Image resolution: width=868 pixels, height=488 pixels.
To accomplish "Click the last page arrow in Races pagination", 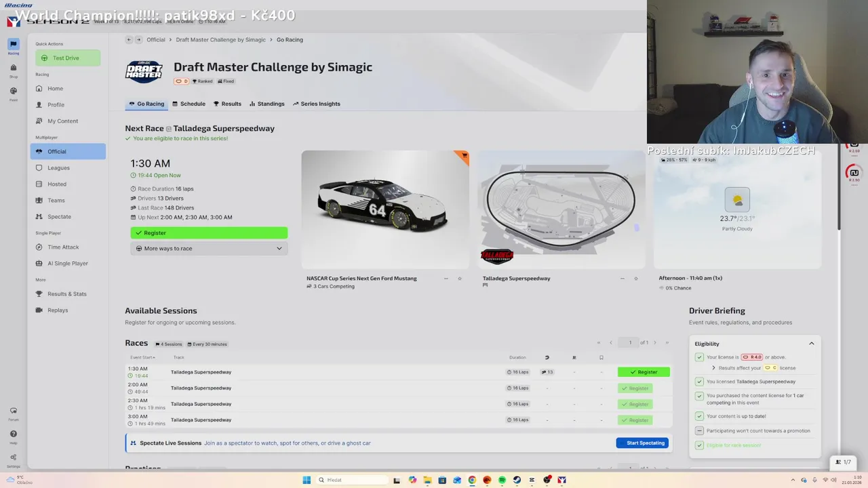I will pos(667,343).
